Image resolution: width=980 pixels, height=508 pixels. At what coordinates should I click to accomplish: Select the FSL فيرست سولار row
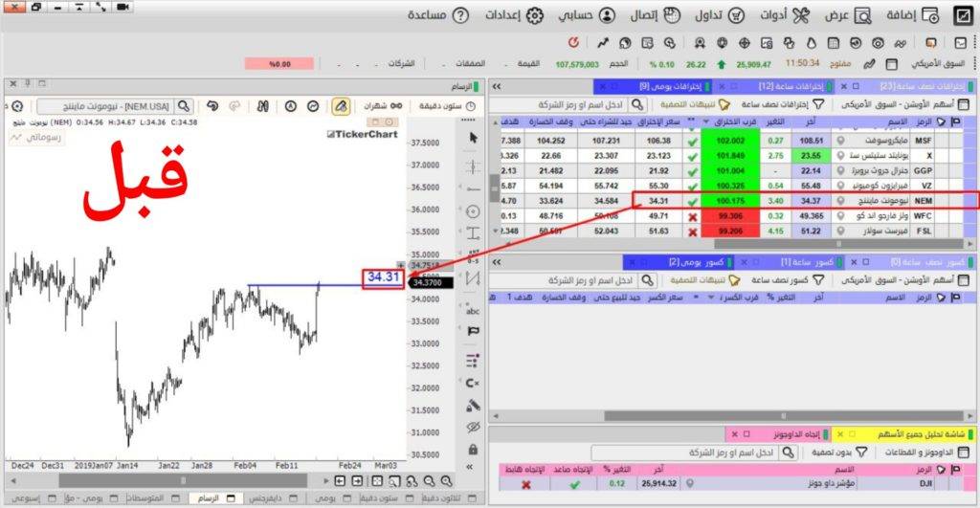[x=732, y=231]
